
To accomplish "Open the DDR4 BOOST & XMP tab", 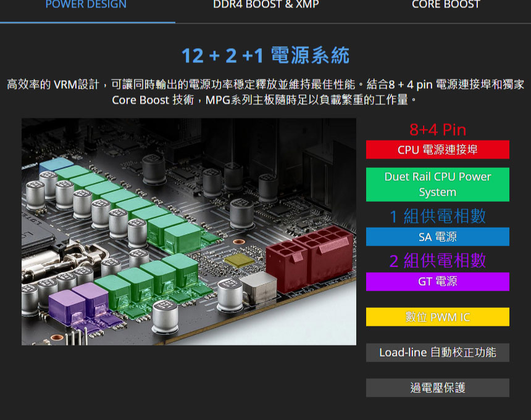I will [266, 5].
